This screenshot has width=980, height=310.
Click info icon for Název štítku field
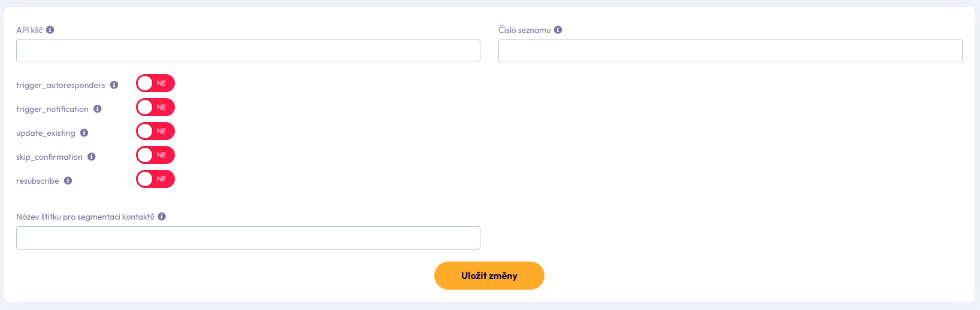pyautogui.click(x=162, y=217)
